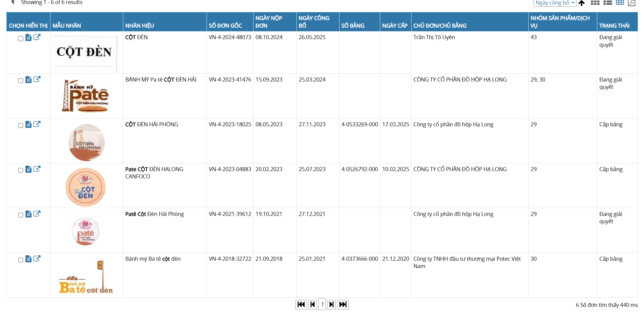Image resolution: width=644 pixels, height=312 pixels.
Task: Switch to grid view icon
Action: [595, 3]
